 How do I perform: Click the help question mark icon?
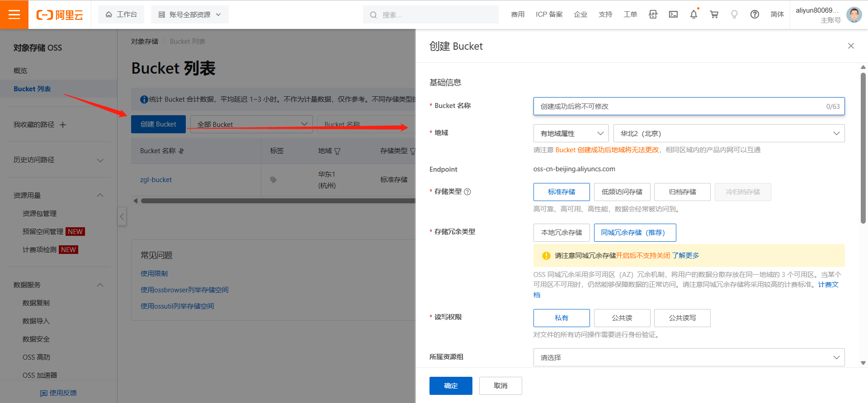tap(754, 14)
